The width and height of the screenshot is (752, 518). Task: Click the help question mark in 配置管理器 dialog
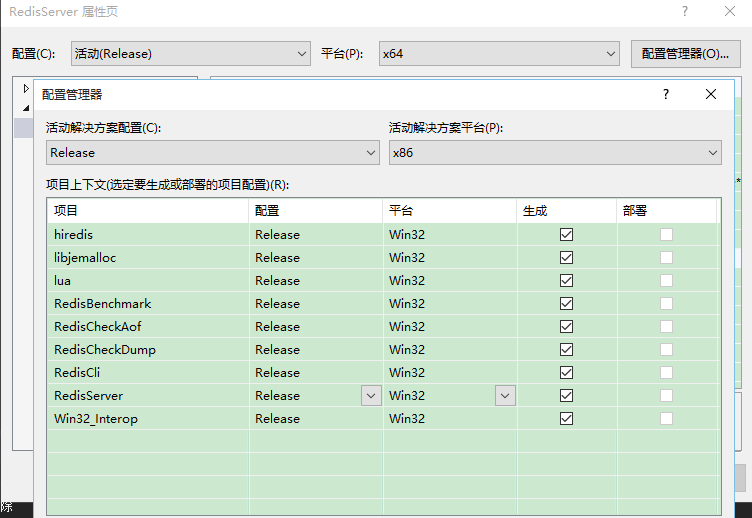coord(666,94)
